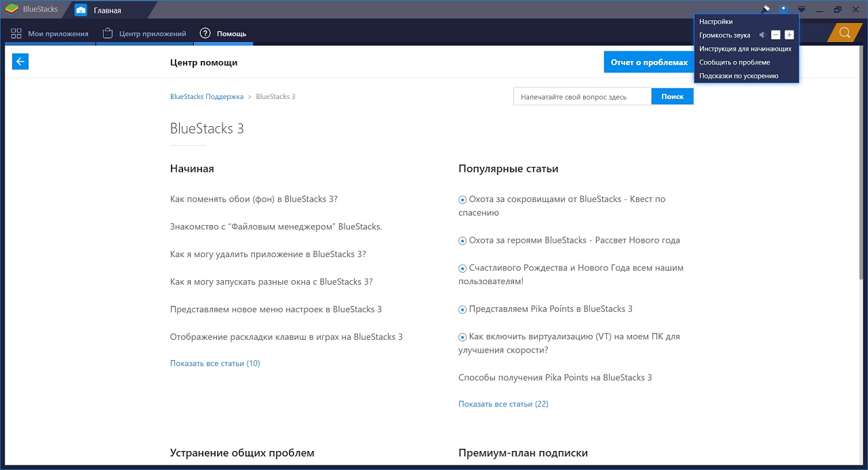868x470 pixels.
Task: Choose Подсказки по ускорению menu entry
Action: pyautogui.click(x=738, y=76)
